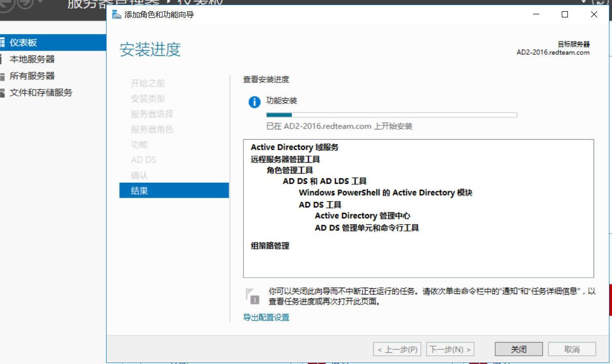This screenshot has height=364, width=612.
Task: Click the notification flag icon near the hint text
Action: (x=252, y=296)
